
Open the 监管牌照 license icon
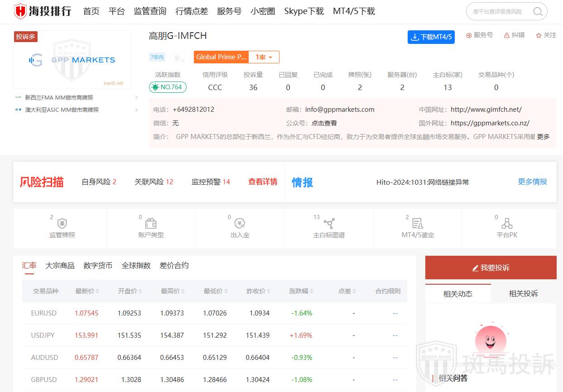tap(62, 224)
